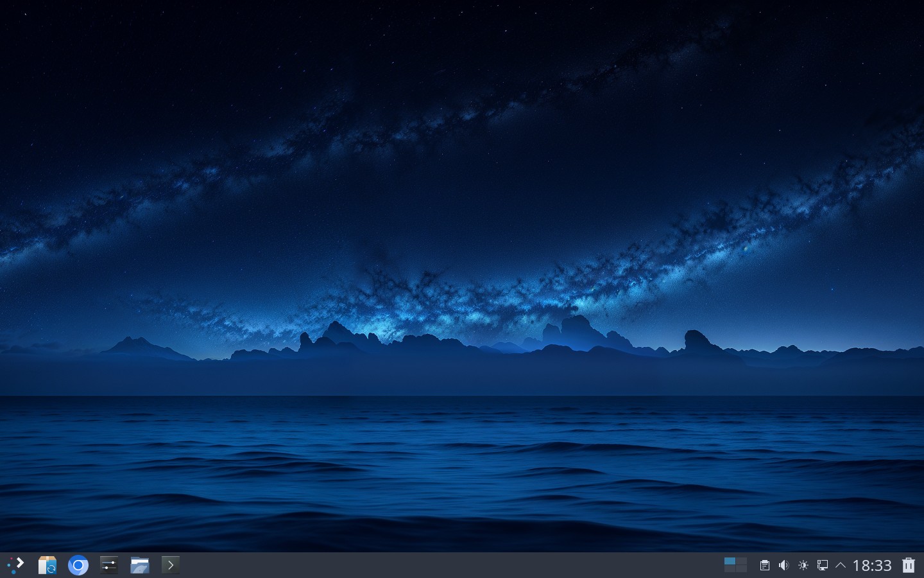
Task: Switch to the bottom-left virtual desktop in pager
Action: pyautogui.click(x=730, y=569)
